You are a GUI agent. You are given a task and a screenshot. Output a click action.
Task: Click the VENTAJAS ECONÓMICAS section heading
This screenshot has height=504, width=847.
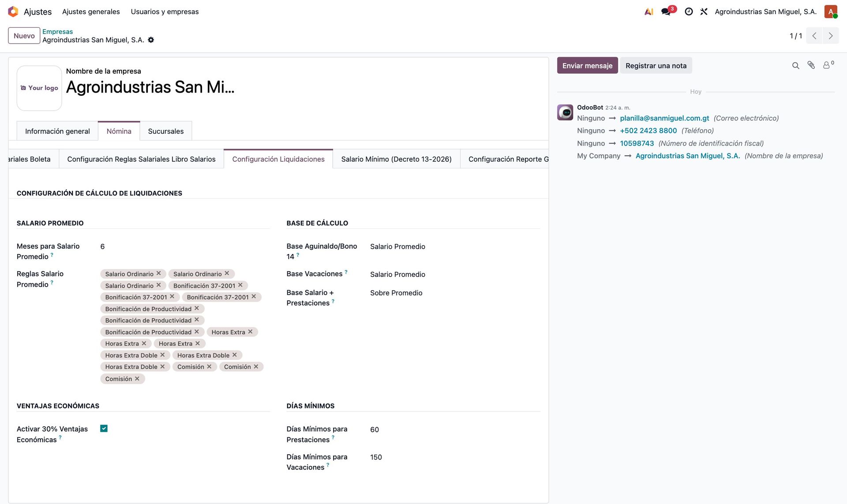click(x=58, y=406)
